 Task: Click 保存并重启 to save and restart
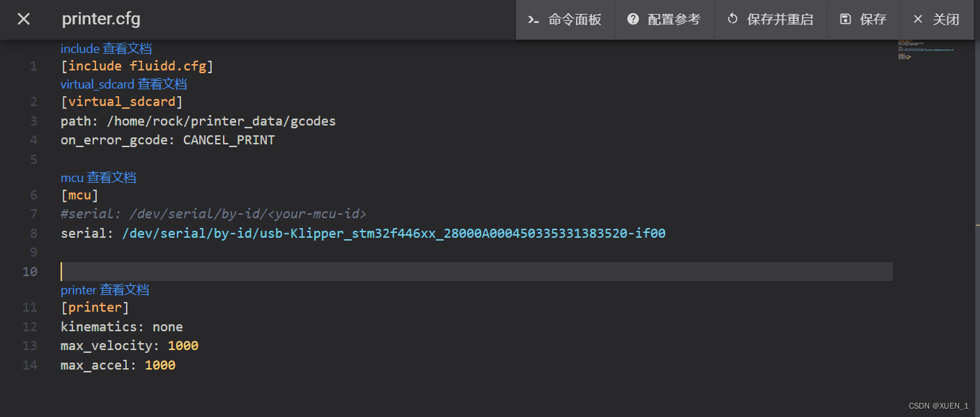tap(771, 20)
